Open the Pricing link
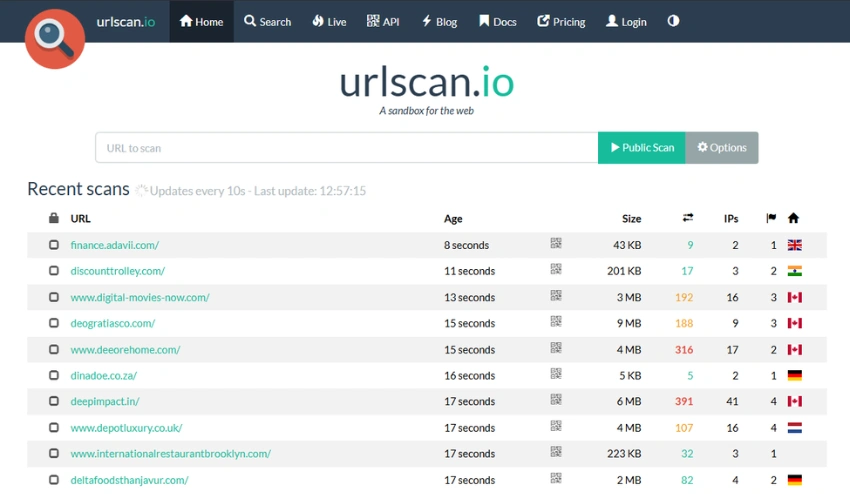The height and width of the screenshot is (494, 850). [x=561, y=22]
